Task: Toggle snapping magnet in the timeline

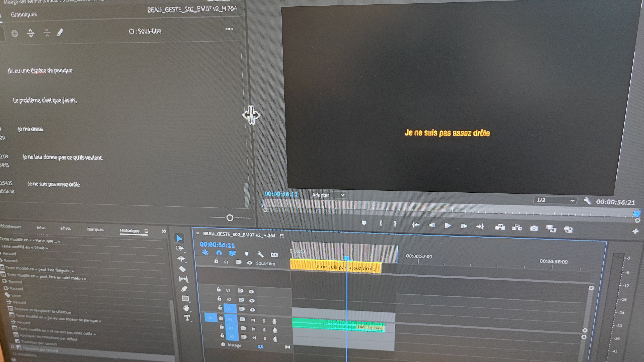Action: [x=219, y=253]
